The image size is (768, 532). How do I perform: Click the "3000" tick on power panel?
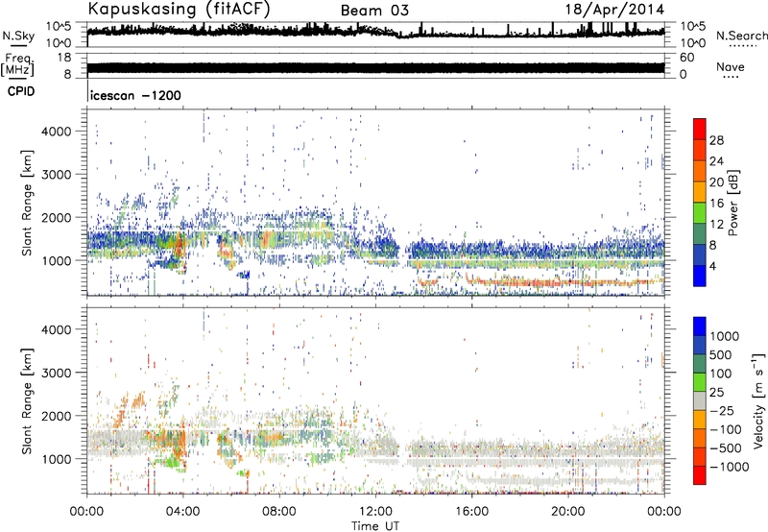56,175
